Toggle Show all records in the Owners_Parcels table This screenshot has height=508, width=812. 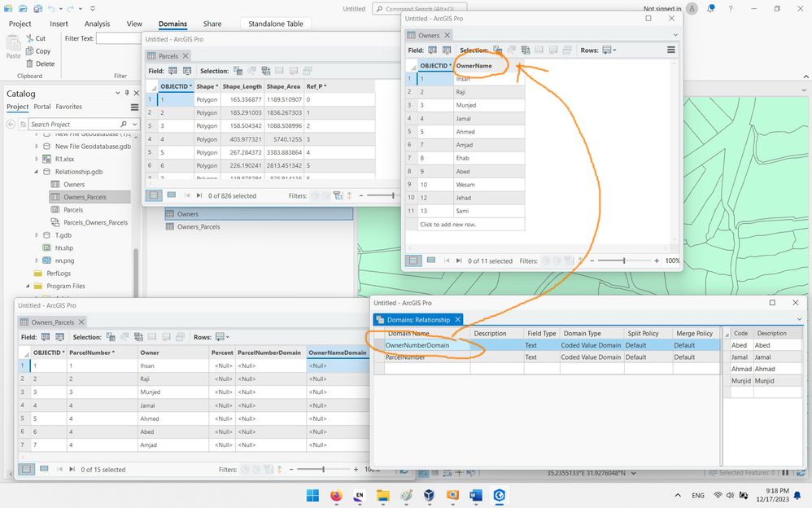coord(26,469)
